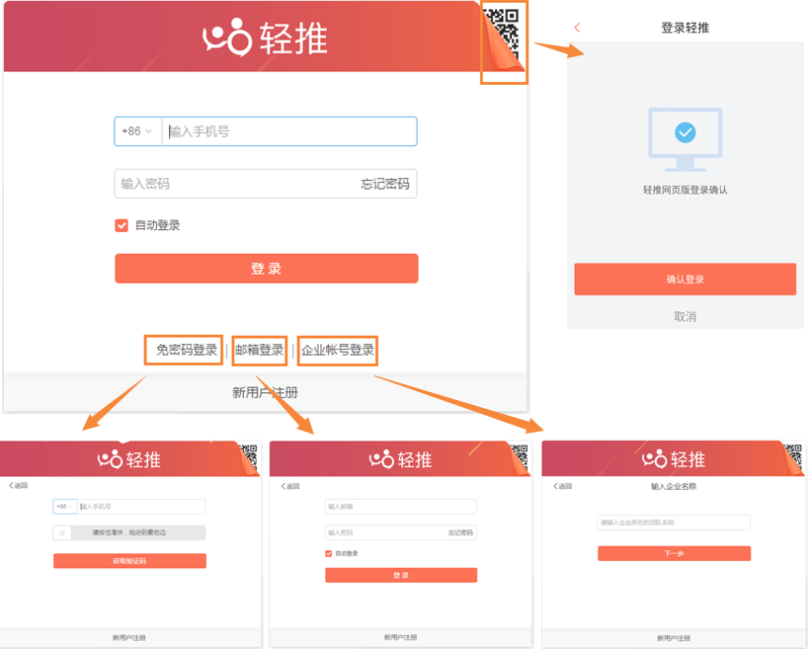Open the +86 country code dropdown in the main form
Screen dimensions: 812x650
pyautogui.click(x=137, y=131)
